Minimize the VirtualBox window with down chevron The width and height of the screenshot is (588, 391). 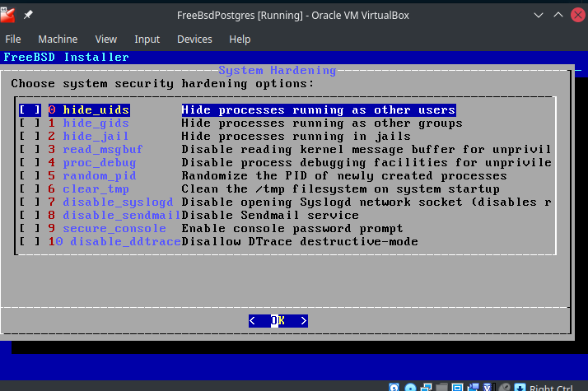tap(539, 16)
